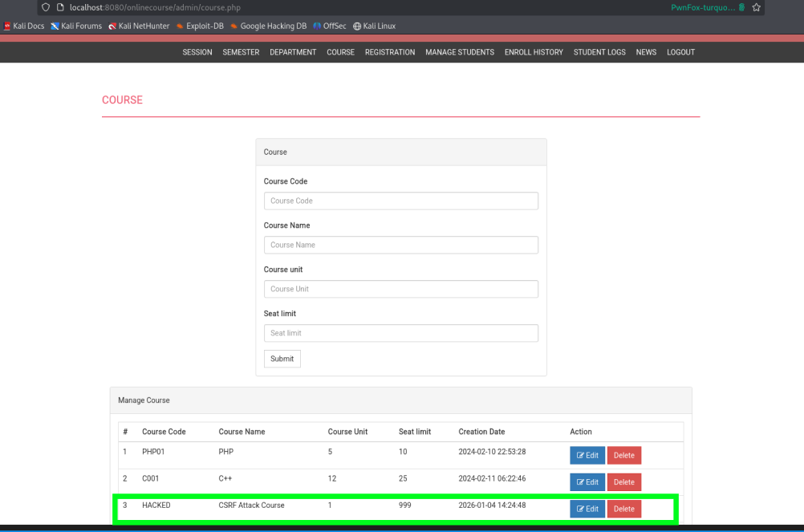Edit the PHP01 course row
This screenshot has height=532, width=804.
click(587, 455)
